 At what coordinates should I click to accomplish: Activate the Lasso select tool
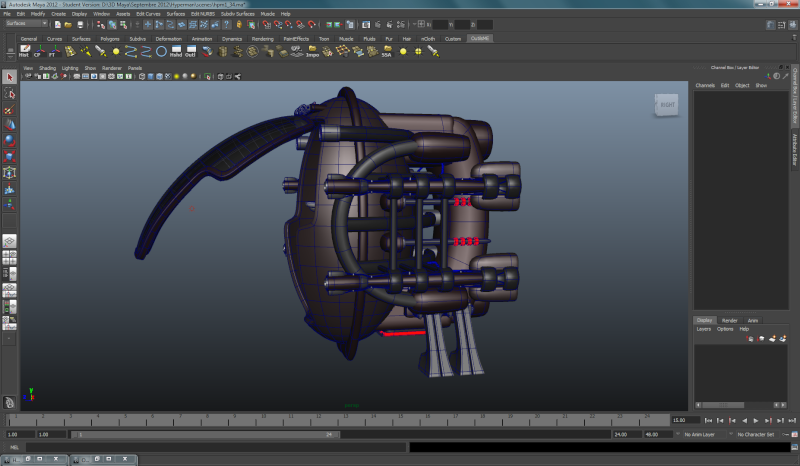9,93
